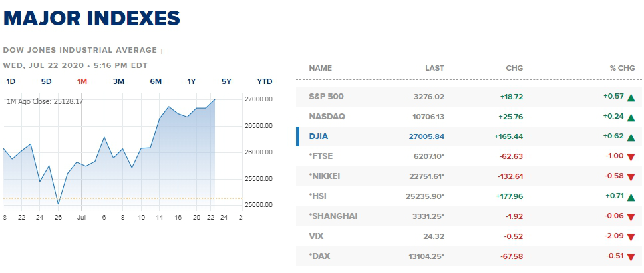Select the 3M chart timeframe
Screen dimensions: 644x273
pyautogui.click(x=118, y=81)
